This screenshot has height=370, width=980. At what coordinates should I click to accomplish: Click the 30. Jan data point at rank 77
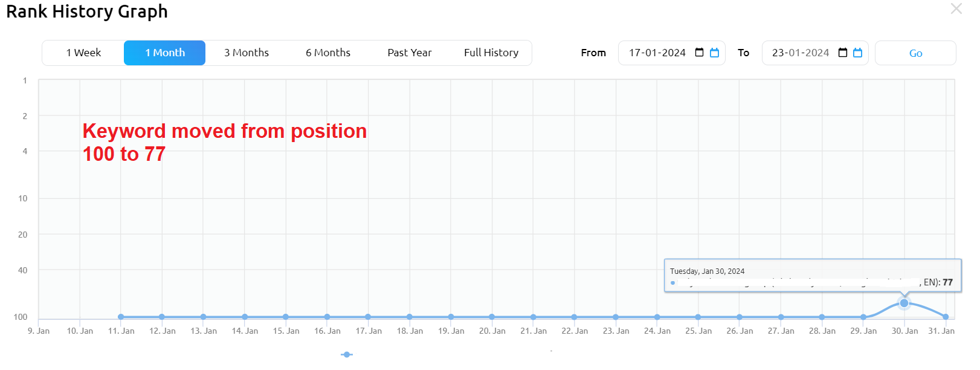click(x=904, y=303)
